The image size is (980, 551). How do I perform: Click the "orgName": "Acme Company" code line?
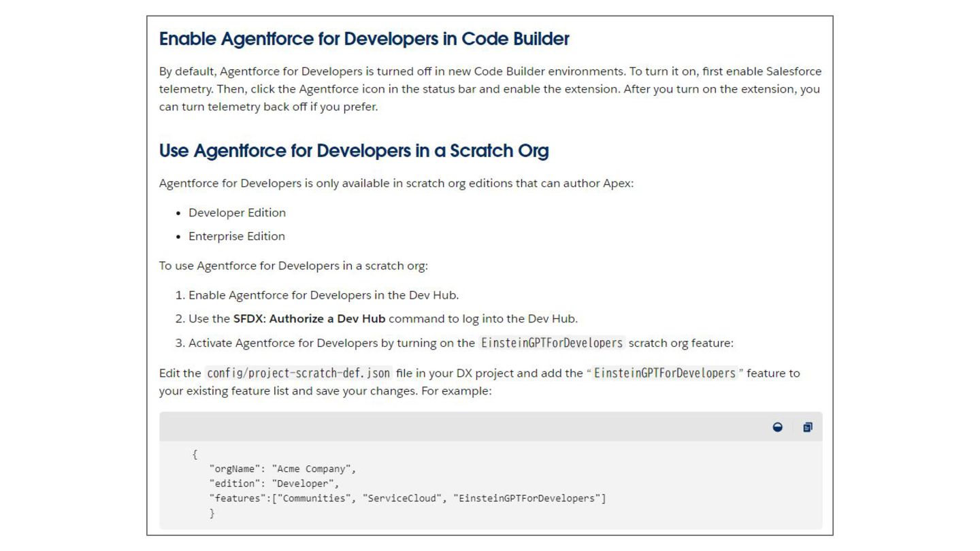coord(282,469)
